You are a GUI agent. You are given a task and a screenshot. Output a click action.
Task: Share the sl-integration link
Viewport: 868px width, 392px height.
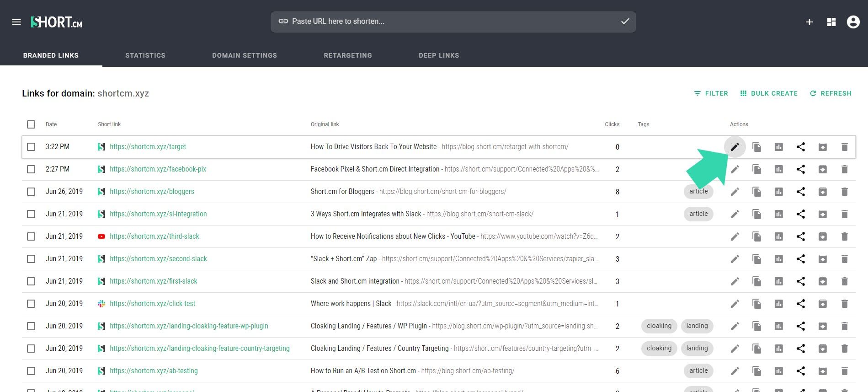801,214
